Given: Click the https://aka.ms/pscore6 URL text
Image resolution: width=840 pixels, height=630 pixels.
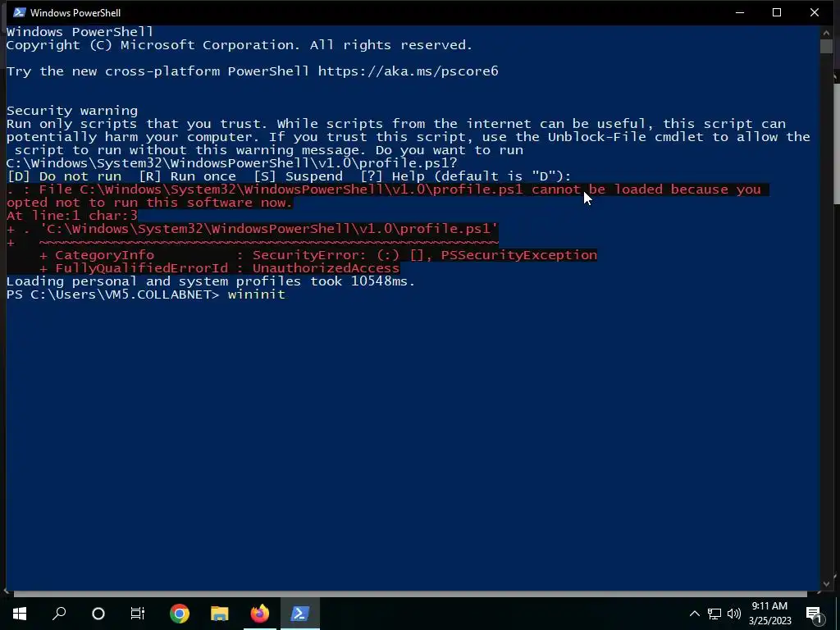Looking at the screenshot, I should [x=409, y=71].
